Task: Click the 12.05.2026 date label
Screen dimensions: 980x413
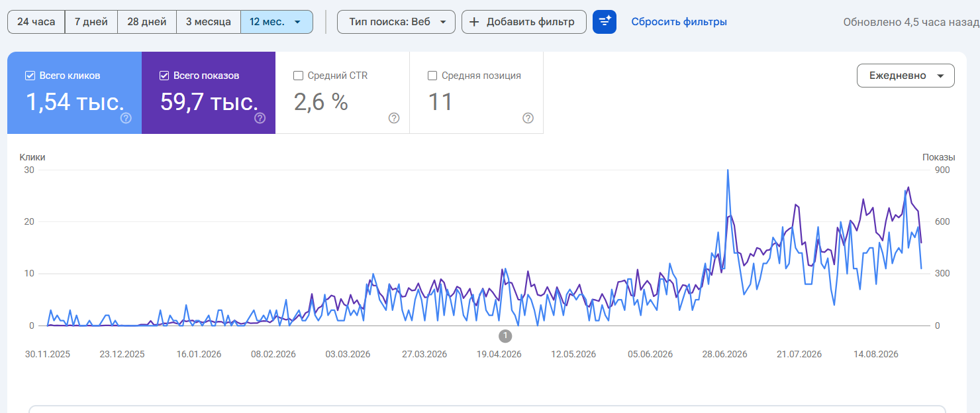Action: click(573, 354)
